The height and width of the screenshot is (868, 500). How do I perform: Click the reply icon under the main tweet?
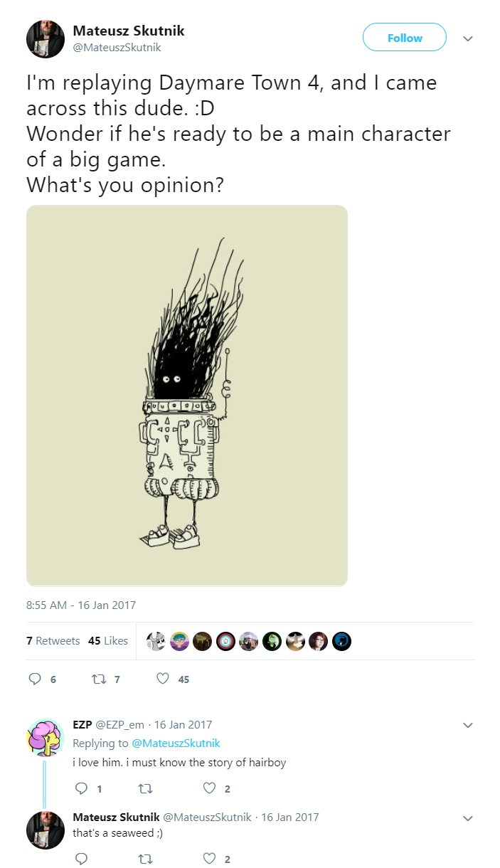coord(35,679)
